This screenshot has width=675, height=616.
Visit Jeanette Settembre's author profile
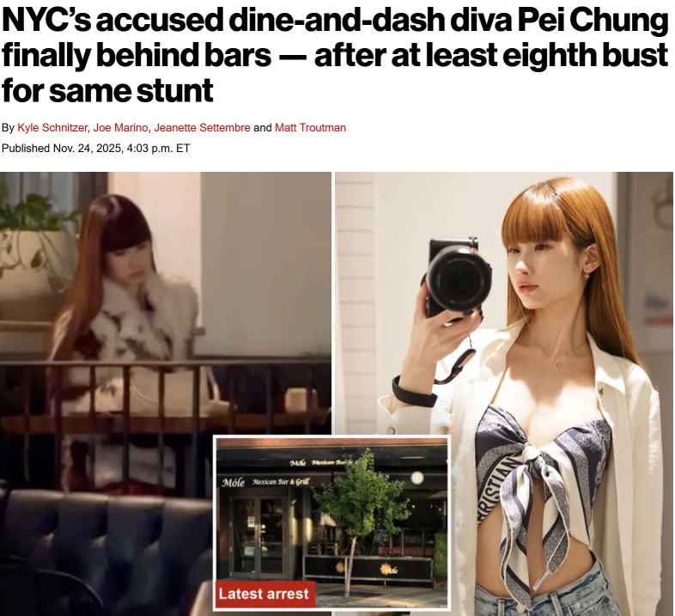(202, 128)
